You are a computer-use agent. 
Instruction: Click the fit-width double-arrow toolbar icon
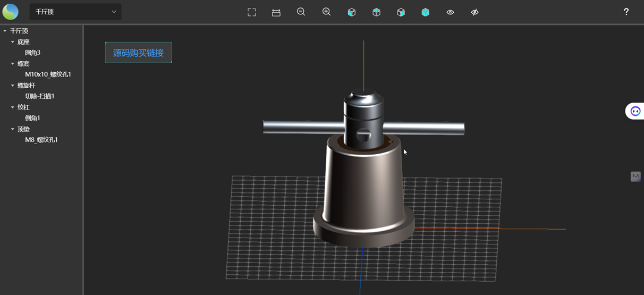276,12
